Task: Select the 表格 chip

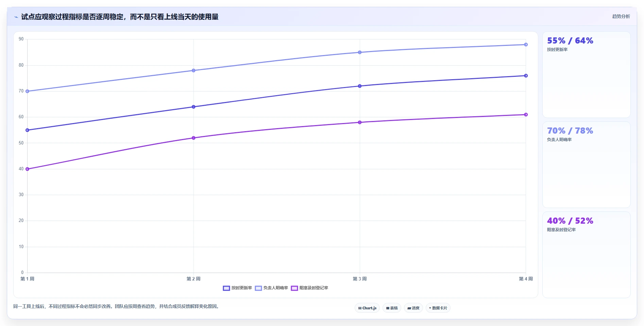Action: pos(392,308)
